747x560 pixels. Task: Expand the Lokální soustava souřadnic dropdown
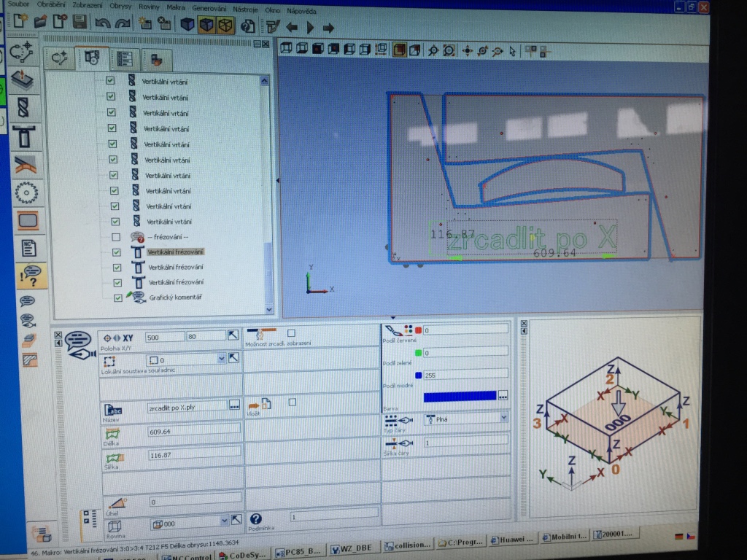(221, 359)
